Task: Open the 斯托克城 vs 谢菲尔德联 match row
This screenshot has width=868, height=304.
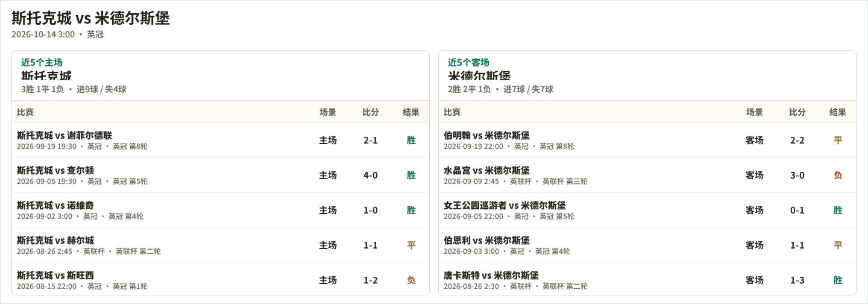Action: pyautogui.click(x=221, y=140)
